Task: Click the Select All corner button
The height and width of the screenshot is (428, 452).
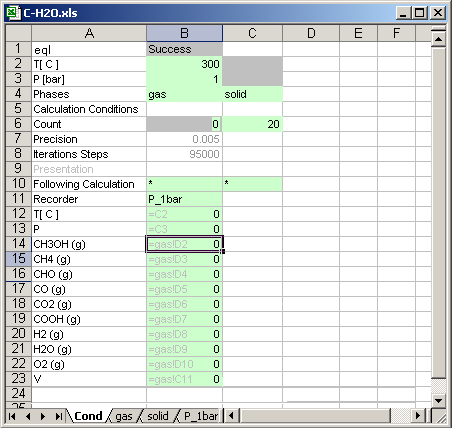Action: pos(19,33)
